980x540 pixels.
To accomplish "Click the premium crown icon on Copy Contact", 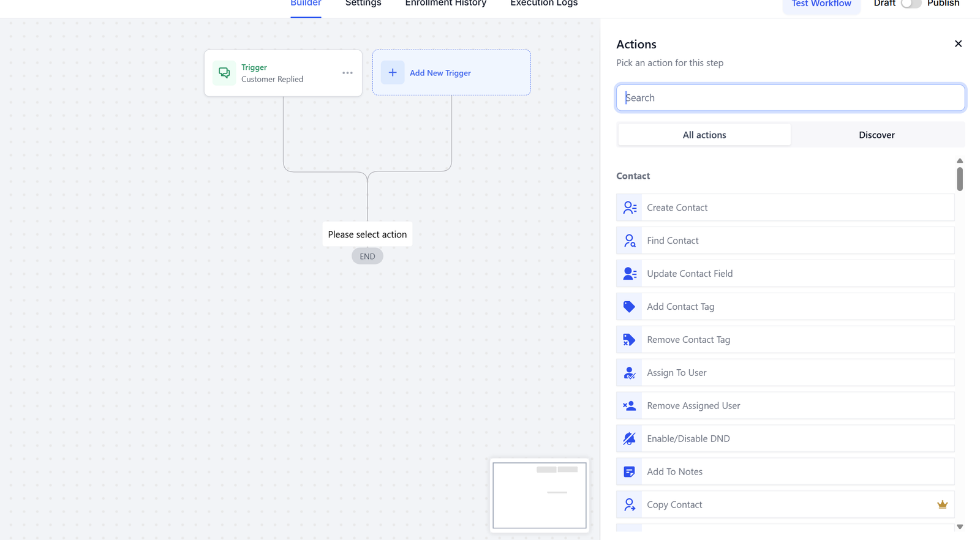I will (x=942, y=504).
